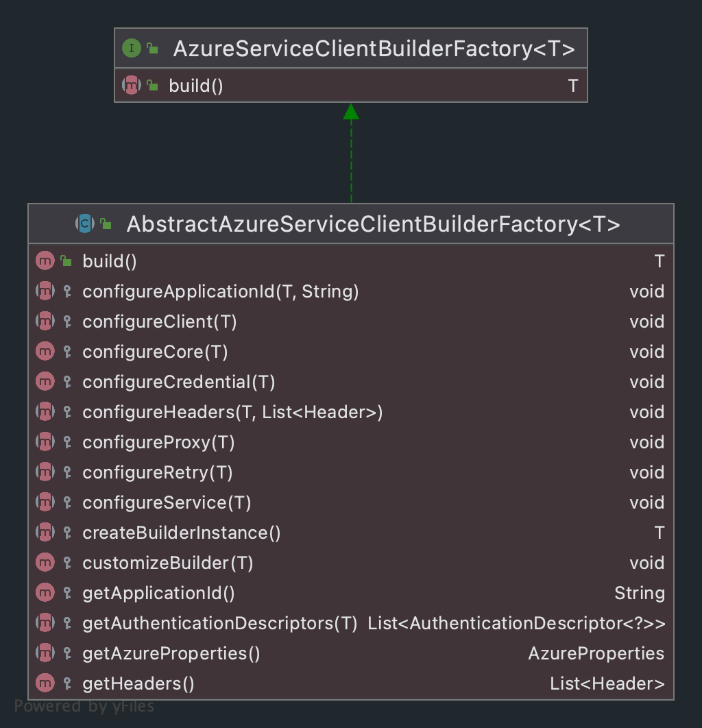The height and width of the screenshot is (728, 702).
Task: Click the method icon for configureRetry
Action: coord(45,472)
